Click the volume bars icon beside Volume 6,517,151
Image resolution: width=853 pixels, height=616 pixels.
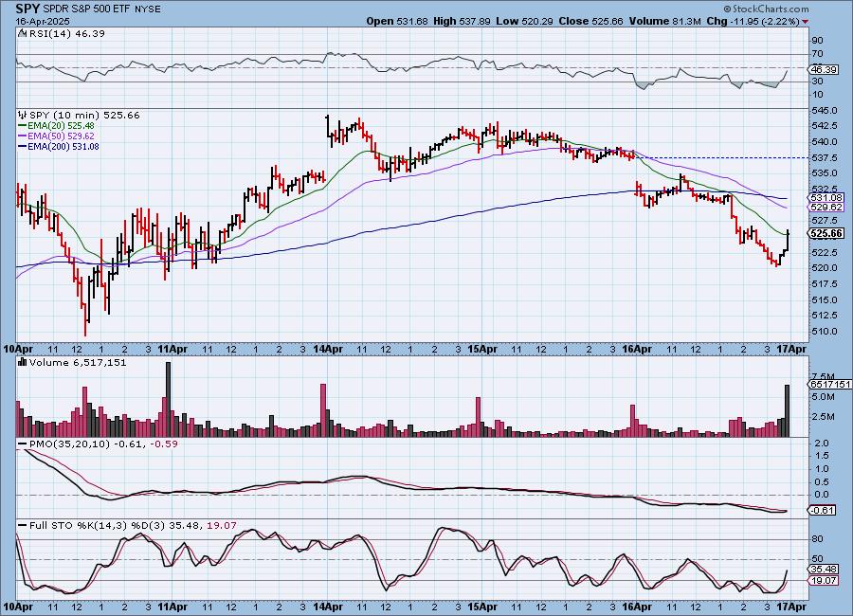tap(23, 362)
